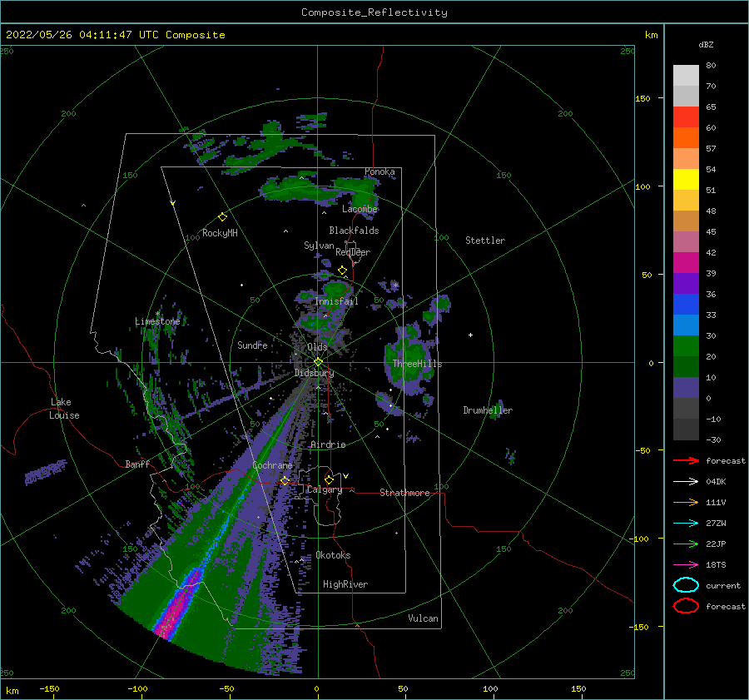Viewport: 749px width, 700px height.
Task: Click the cyan 27ZW arrow in the legend
Action: click(686, 524)
